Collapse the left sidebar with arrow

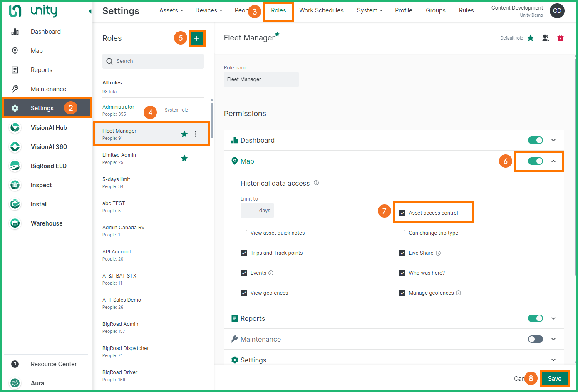(90, 11)
